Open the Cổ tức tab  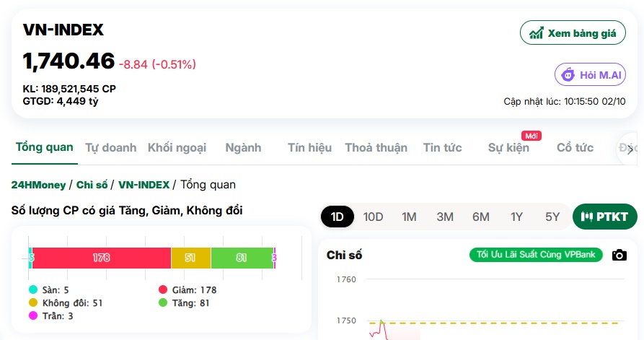(575, 147)
